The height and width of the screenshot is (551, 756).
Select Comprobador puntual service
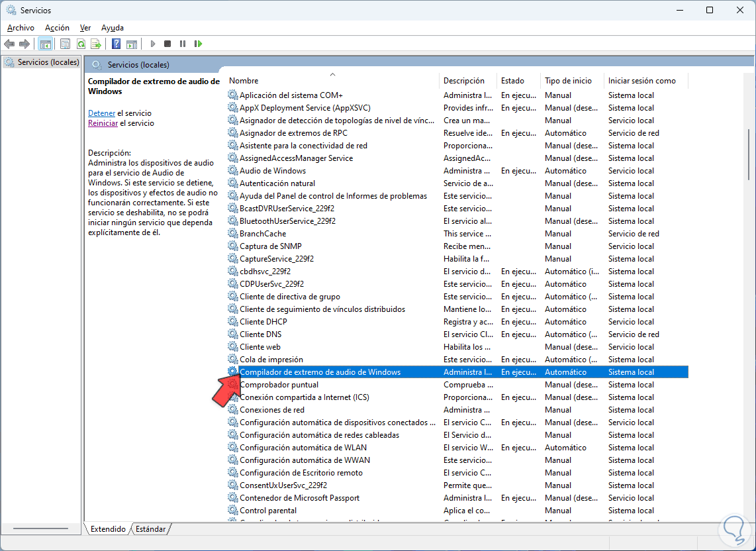[x=457, y=385]
